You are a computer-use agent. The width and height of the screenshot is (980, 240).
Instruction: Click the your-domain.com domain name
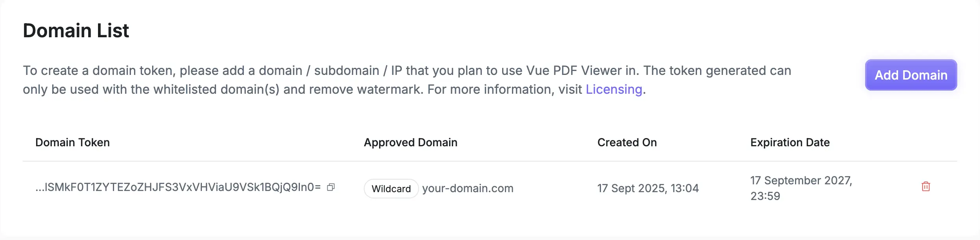coord(468,189)
